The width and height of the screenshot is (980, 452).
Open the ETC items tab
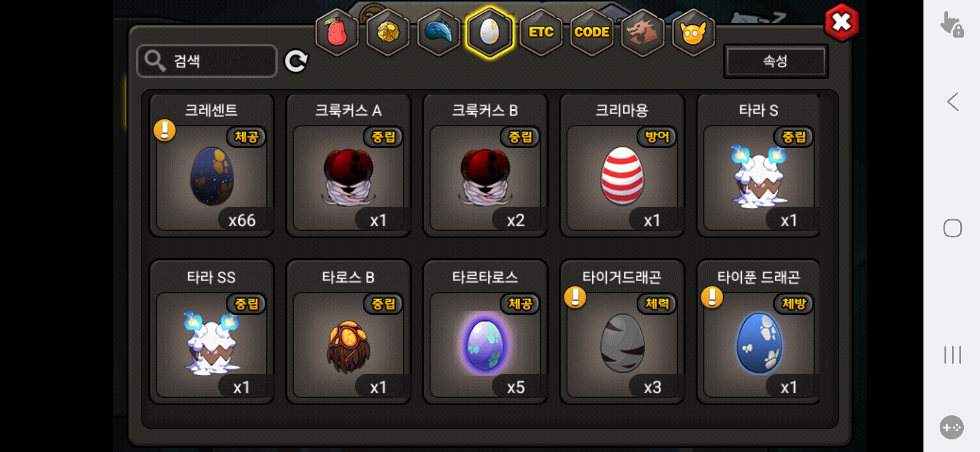pyautogui.click(x=541, y=32)
